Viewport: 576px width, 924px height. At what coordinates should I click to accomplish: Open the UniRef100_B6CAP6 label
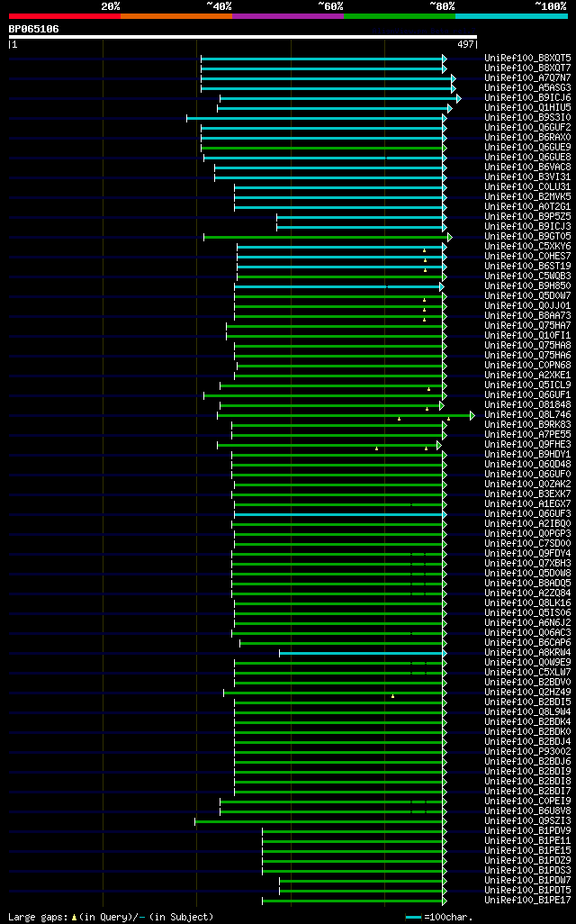[527, 642]
